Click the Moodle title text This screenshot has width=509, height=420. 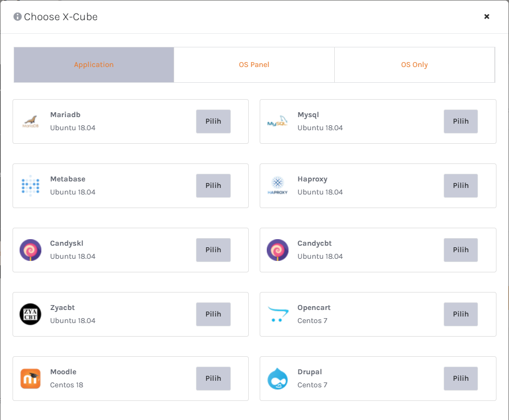[x=63, y=372]
